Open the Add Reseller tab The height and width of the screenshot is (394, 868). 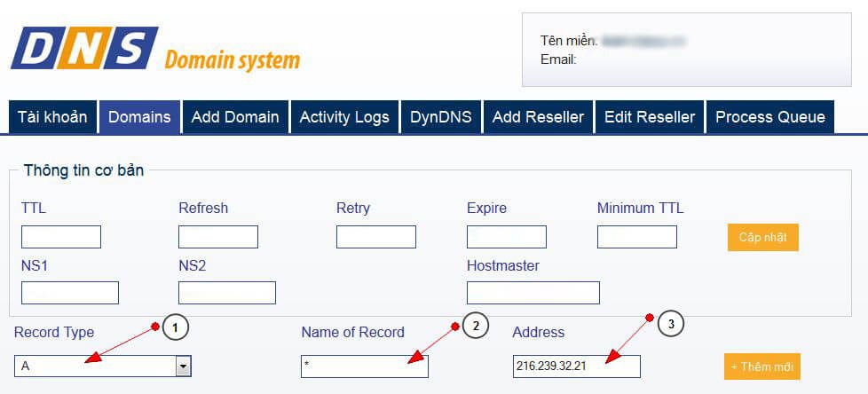click(538, 117)
